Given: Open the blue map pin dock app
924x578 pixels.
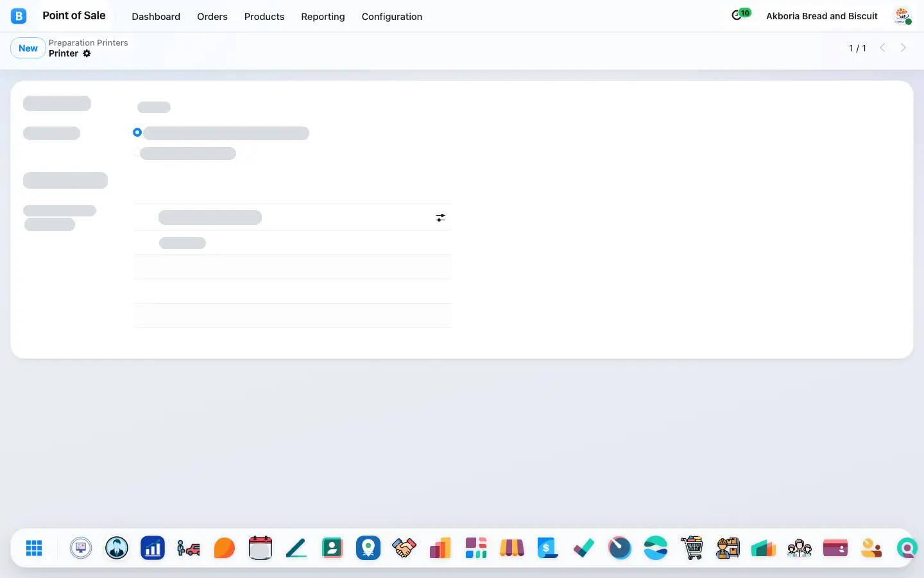Looking at the screenshot, I should tap(368, 548).
